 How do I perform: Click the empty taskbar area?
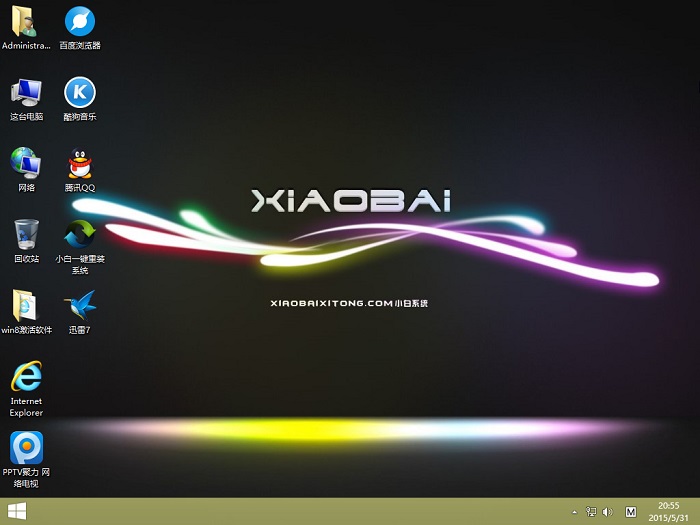[300, 511]
